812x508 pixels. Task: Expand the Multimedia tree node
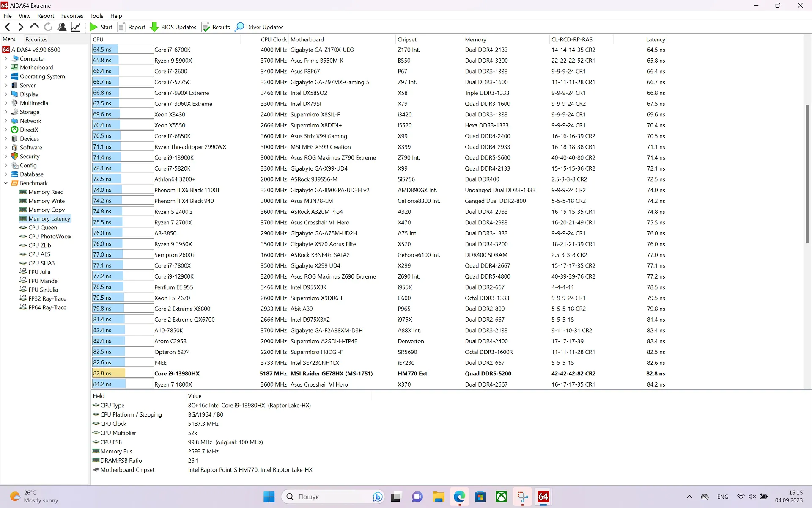(x=6, y=103)
